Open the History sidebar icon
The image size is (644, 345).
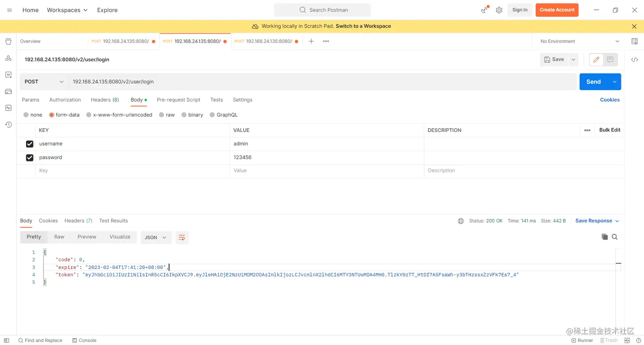(8, 124)
